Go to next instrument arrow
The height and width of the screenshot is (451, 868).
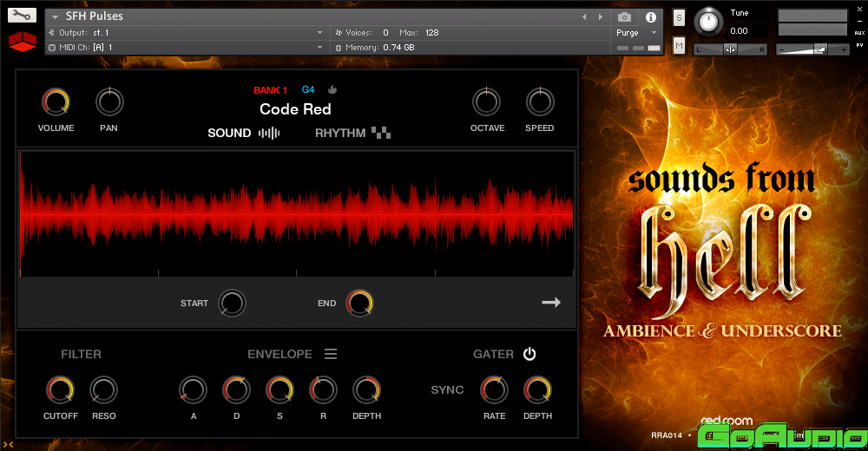[x=600, y=17]
